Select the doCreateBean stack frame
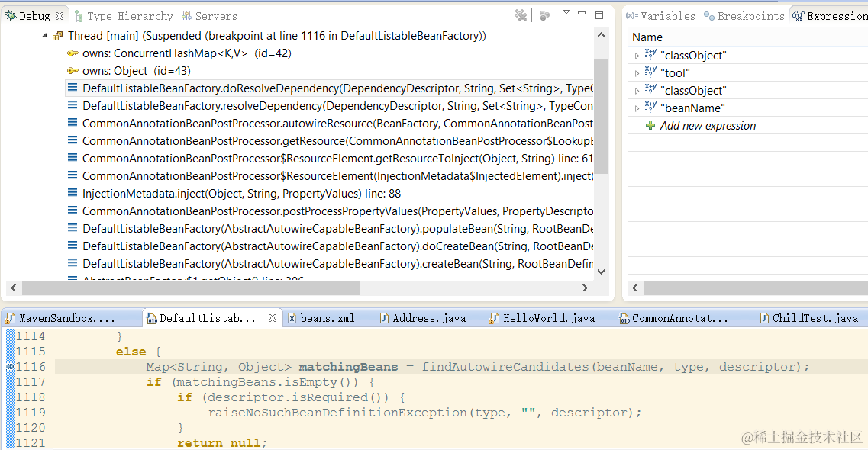The width and height of the screenshot is (868, 450). (337, 246)
